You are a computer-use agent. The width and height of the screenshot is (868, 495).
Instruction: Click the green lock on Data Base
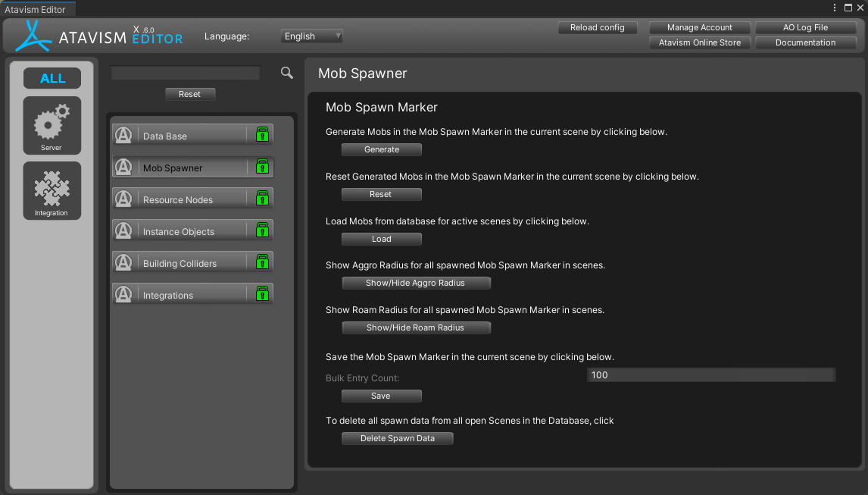(262, 135)
